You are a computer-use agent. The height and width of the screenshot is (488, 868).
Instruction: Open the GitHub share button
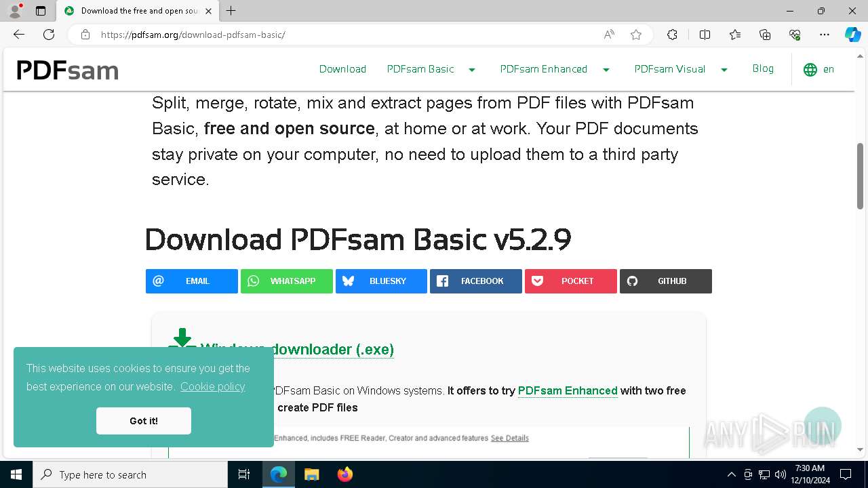tap(666, 281)
